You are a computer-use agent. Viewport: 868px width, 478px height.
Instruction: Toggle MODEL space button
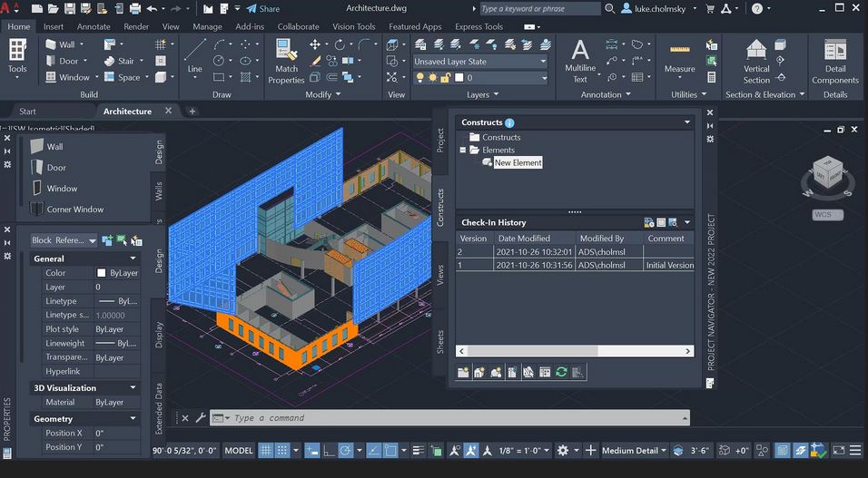[239, 451]
